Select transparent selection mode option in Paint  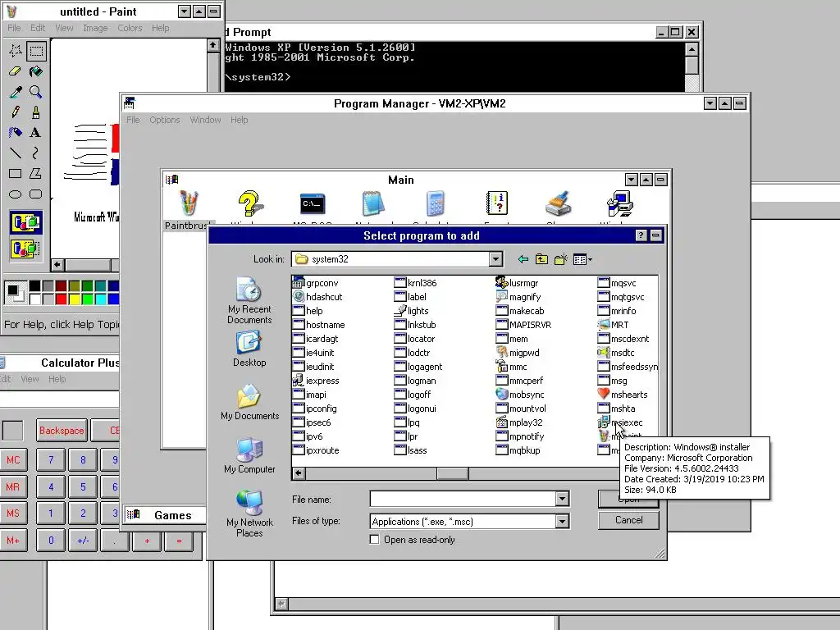tap(25, 249)
